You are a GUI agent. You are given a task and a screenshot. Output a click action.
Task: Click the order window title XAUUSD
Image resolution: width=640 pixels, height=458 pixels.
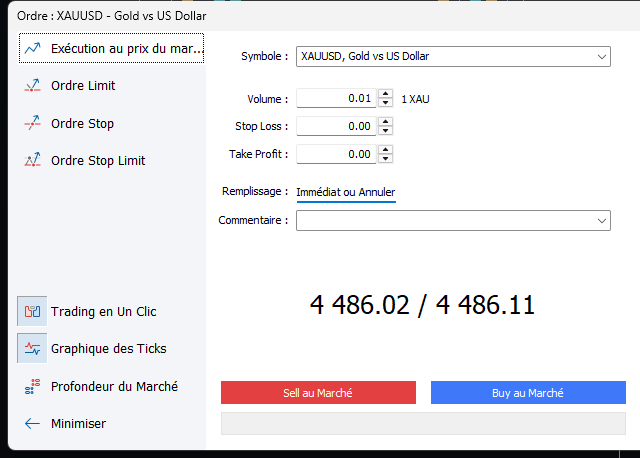point(111,16)
